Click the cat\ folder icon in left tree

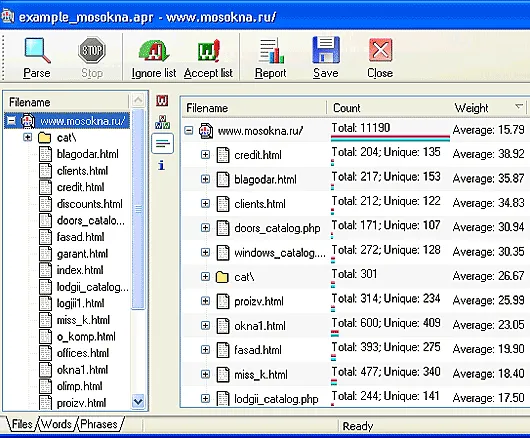(45, 138)
